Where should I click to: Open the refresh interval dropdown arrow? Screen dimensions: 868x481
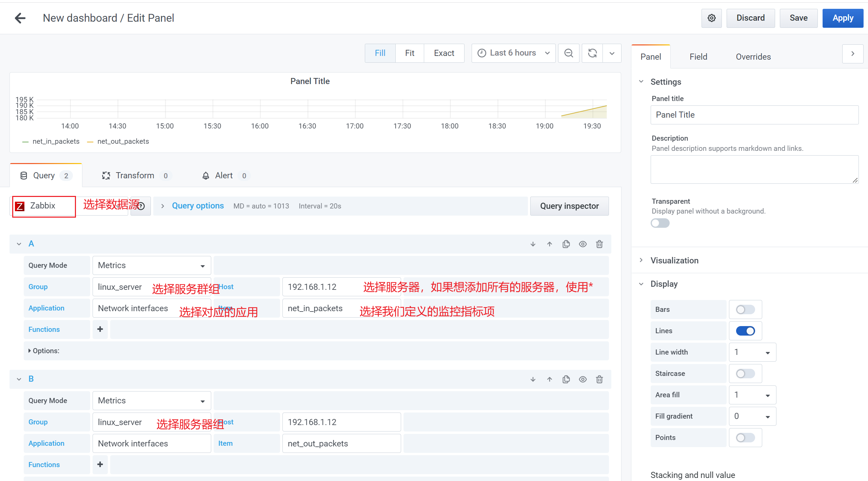pos(612,53)
